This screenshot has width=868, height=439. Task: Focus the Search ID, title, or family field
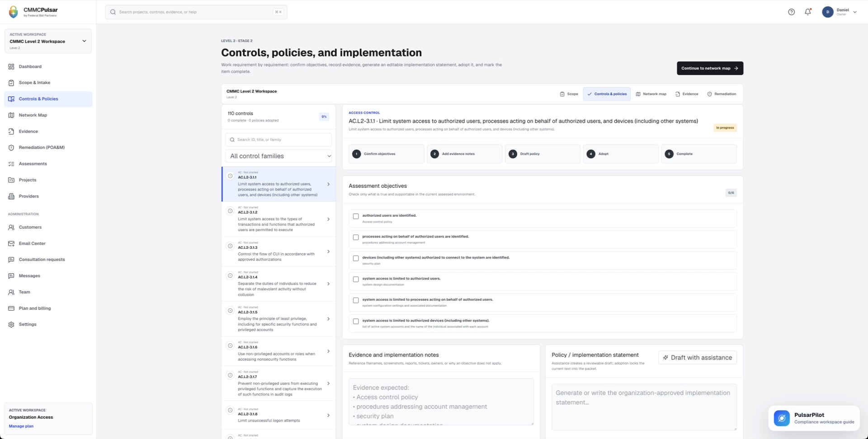tap(278, 140)
